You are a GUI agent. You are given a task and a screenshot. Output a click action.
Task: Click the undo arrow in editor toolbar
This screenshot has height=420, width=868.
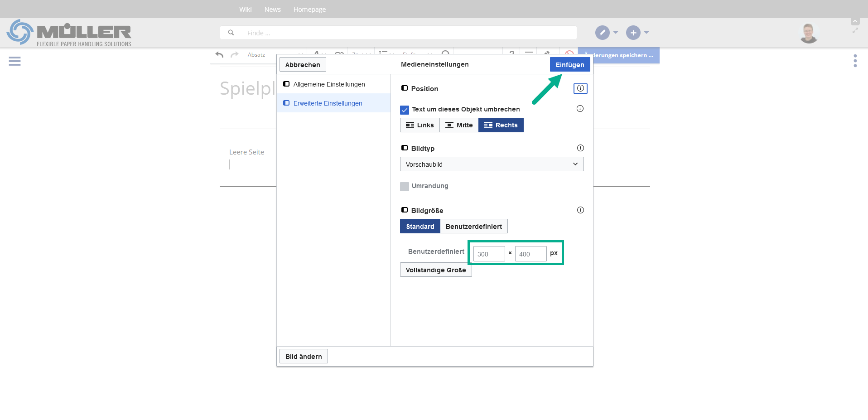coord(220,55)
